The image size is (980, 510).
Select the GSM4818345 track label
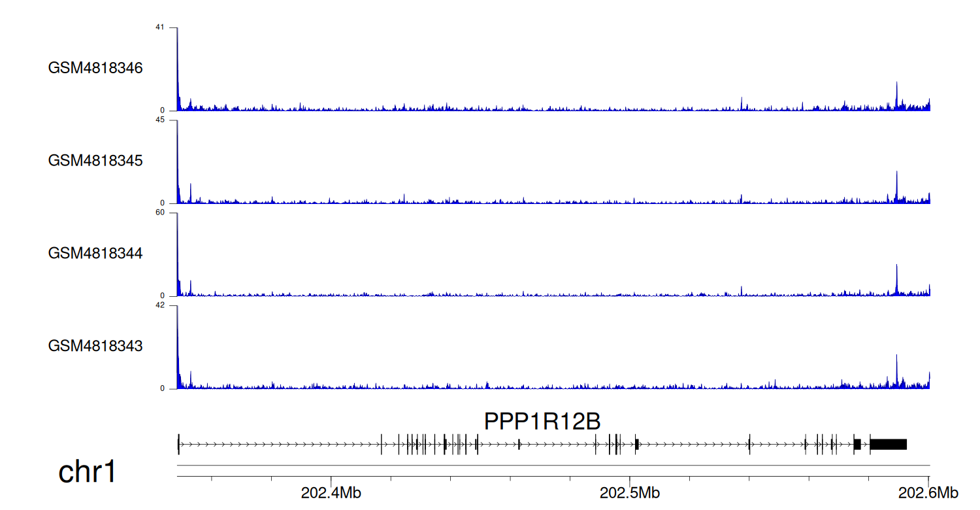click(x=95, y=160)
